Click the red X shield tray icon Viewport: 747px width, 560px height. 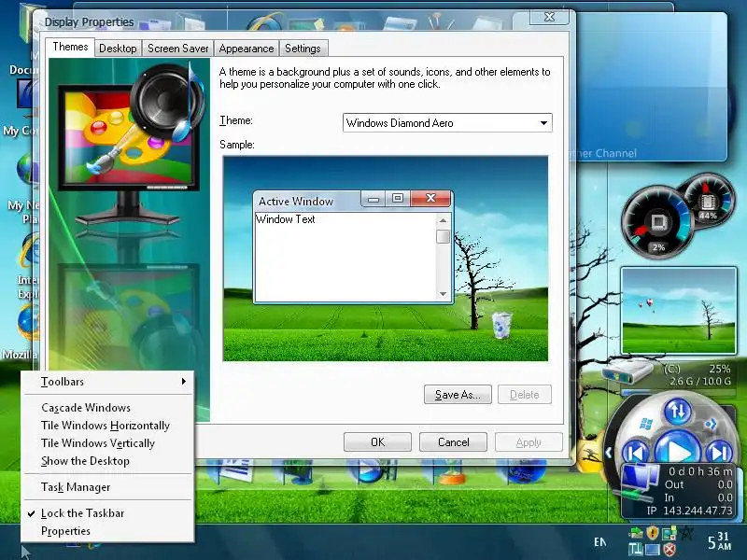[x=669, y=550]
